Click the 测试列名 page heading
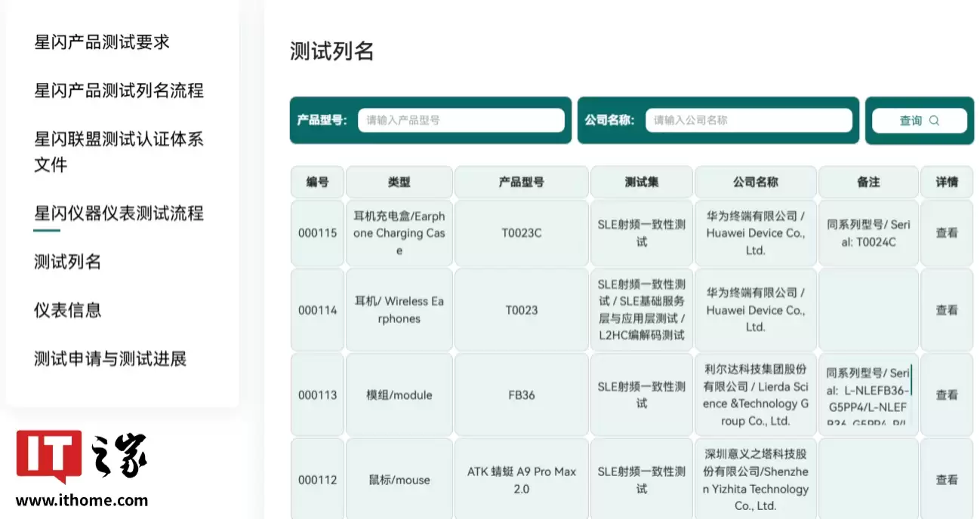The width and height of the screenshot is (980, 519). 331,51
